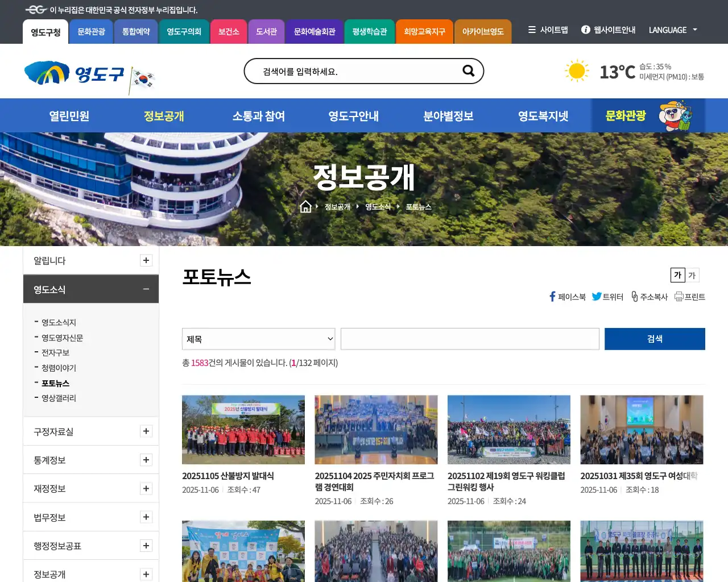Expand the 알립니다 sidebar section
Viewport: 728px width, 582px height.
pyautogui.click(x=146, y=260)
